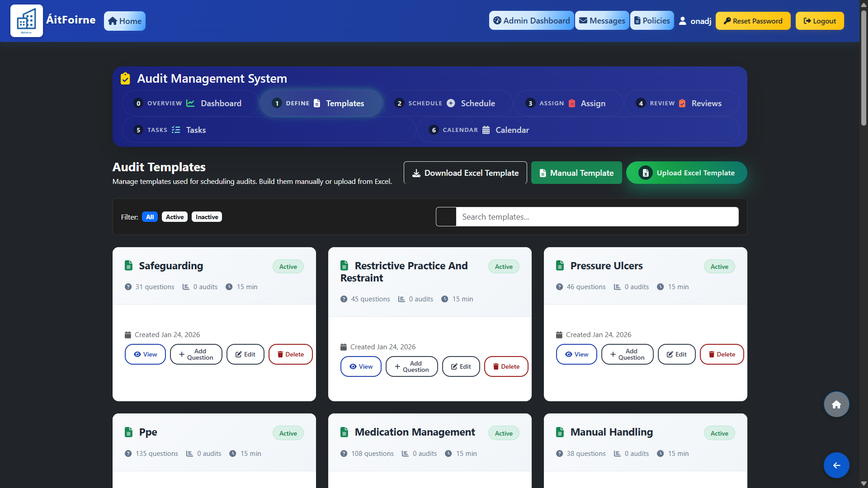868x488 pixels.
Task: Click the Tasks checklist icon in step 5
Action: [x=175, y=130]
